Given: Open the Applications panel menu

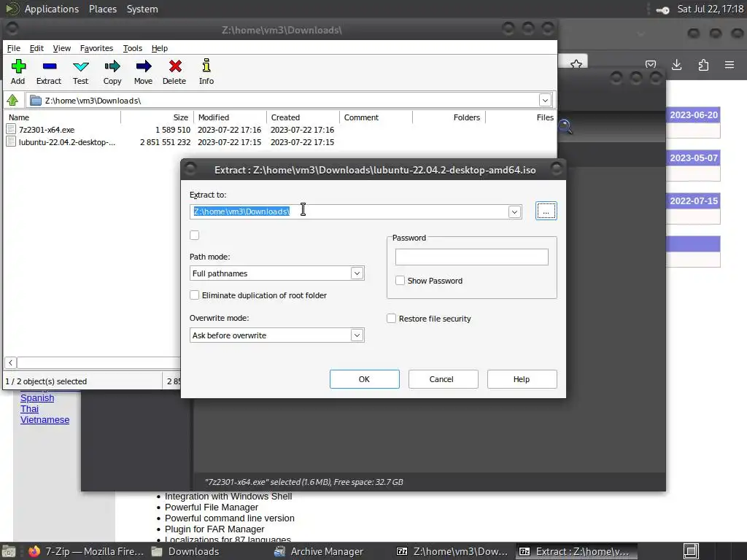Looking at the screenshot, I should click(x=52, y=9).
